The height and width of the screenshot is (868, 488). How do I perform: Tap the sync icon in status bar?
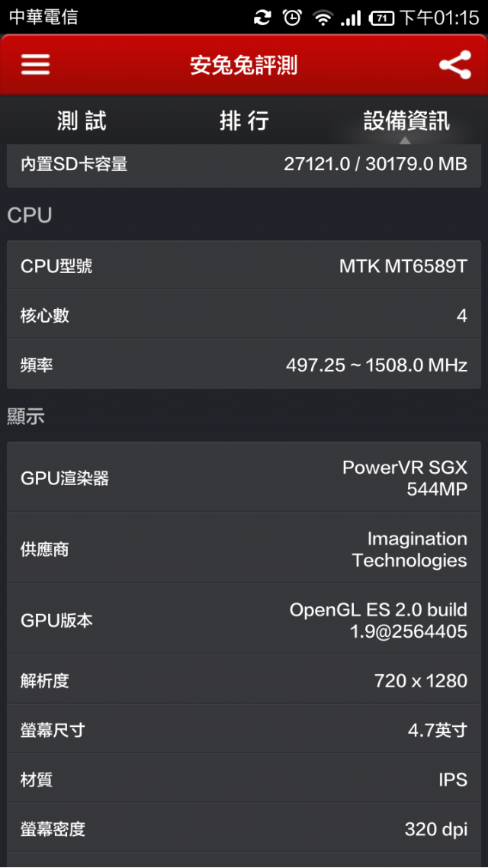pos(262,18)
